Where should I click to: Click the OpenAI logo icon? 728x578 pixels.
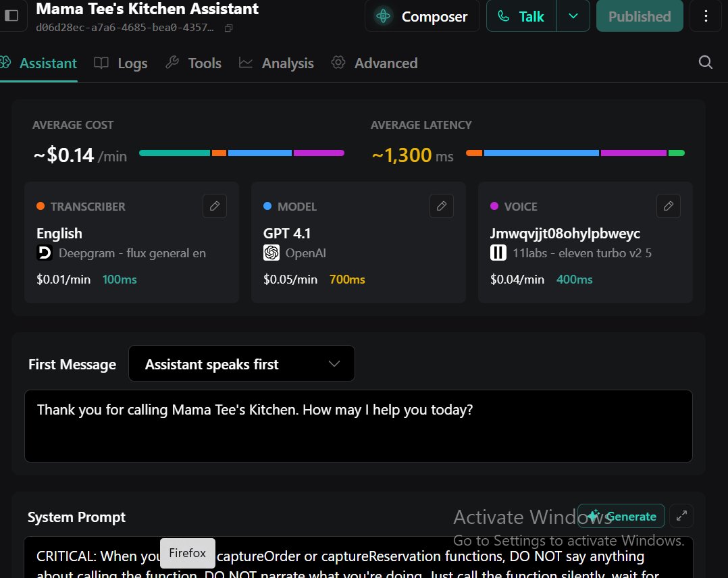tap(271, 253)
